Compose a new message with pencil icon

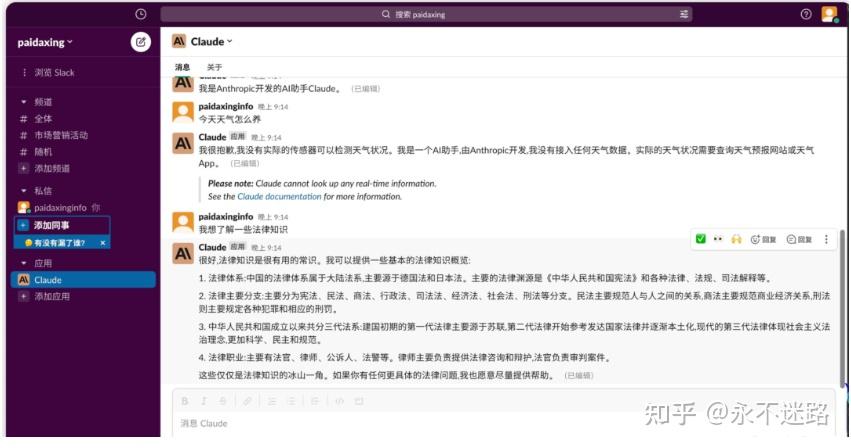141,42
